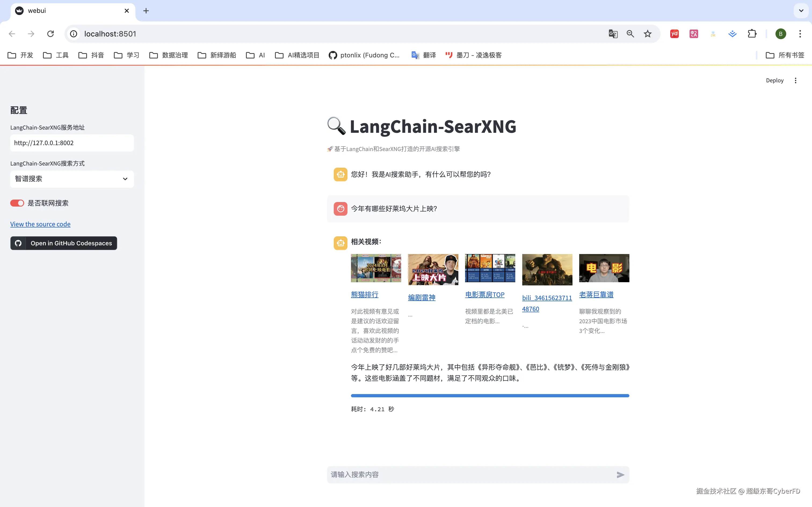
Task: Open the AI精选项目 bookmark folder
Action: click(297, 55)
